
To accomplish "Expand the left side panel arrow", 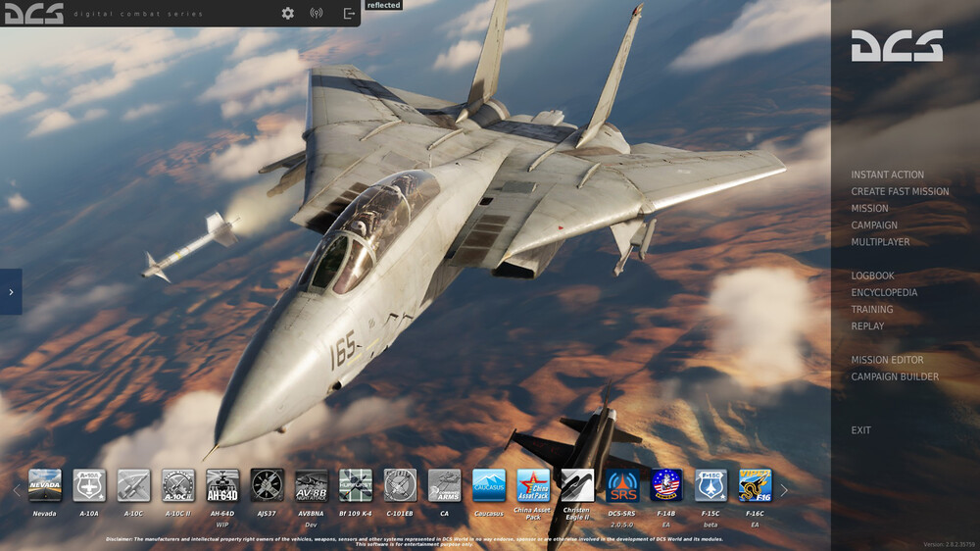I will point(11,291).
